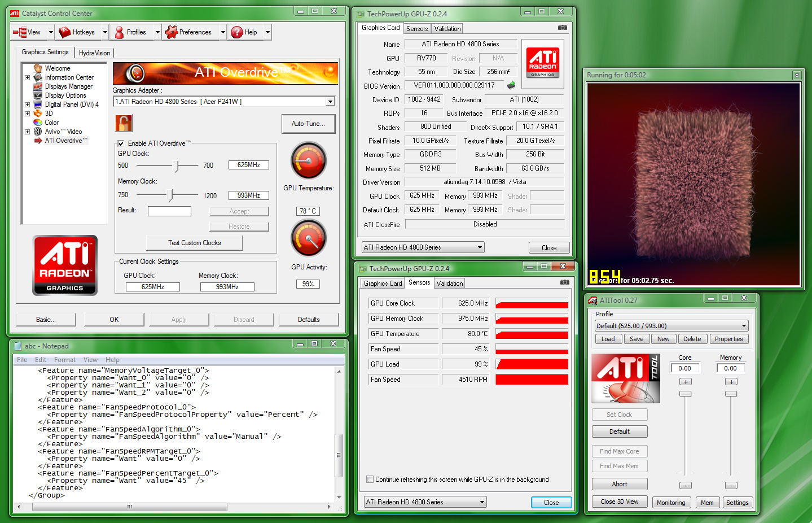Open Notepad Format menu
This screenshot has height=523, width=812.
(x=65, y=360)
